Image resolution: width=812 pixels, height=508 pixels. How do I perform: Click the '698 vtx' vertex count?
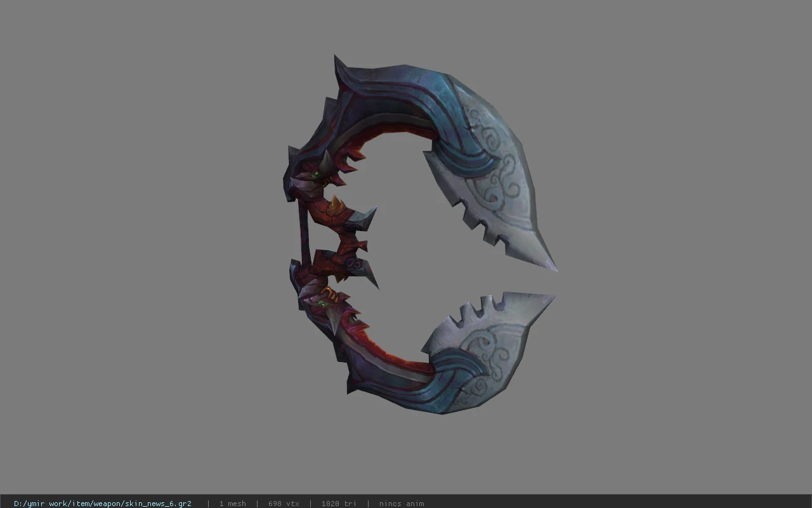[284, 504]
